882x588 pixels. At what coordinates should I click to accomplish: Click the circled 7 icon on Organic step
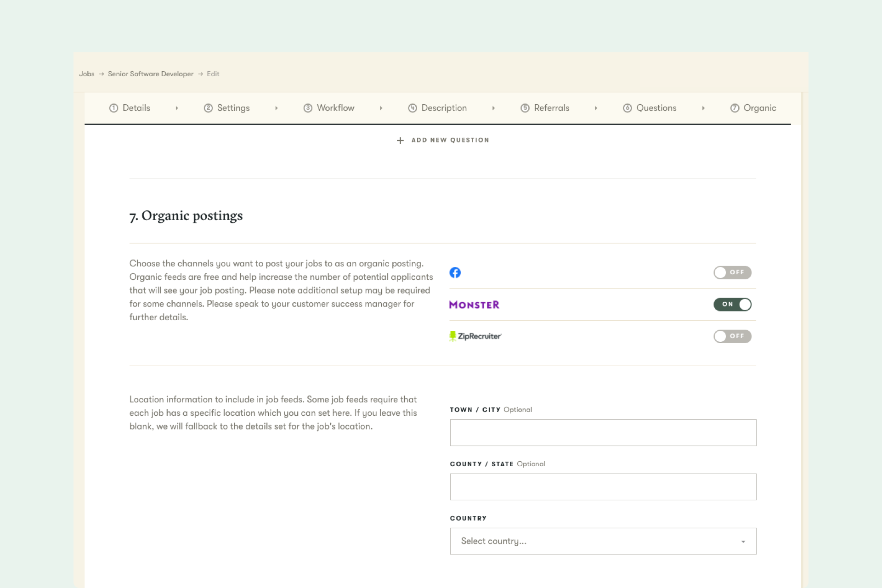pos(735,107)
